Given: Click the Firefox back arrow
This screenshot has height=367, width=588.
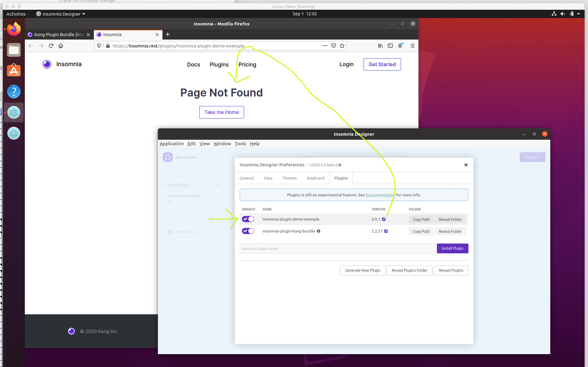Looking at the screenshot, I should [31, 46].
